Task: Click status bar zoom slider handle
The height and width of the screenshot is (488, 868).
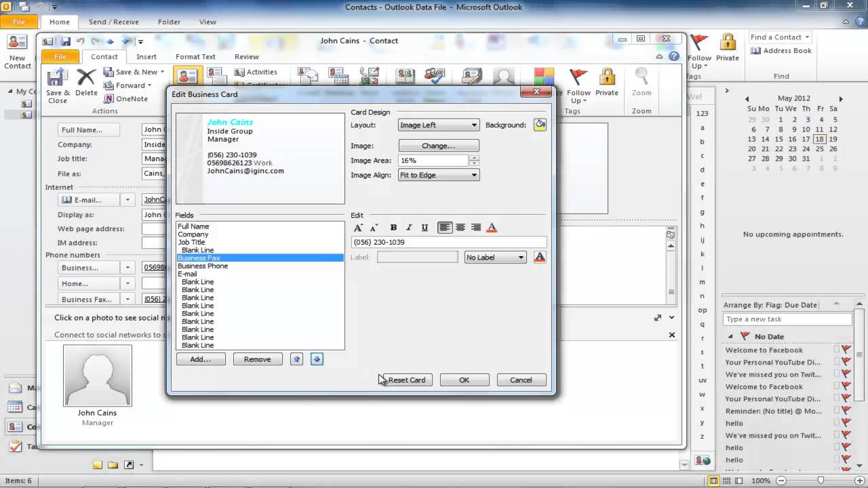Action: pos(821,481)
